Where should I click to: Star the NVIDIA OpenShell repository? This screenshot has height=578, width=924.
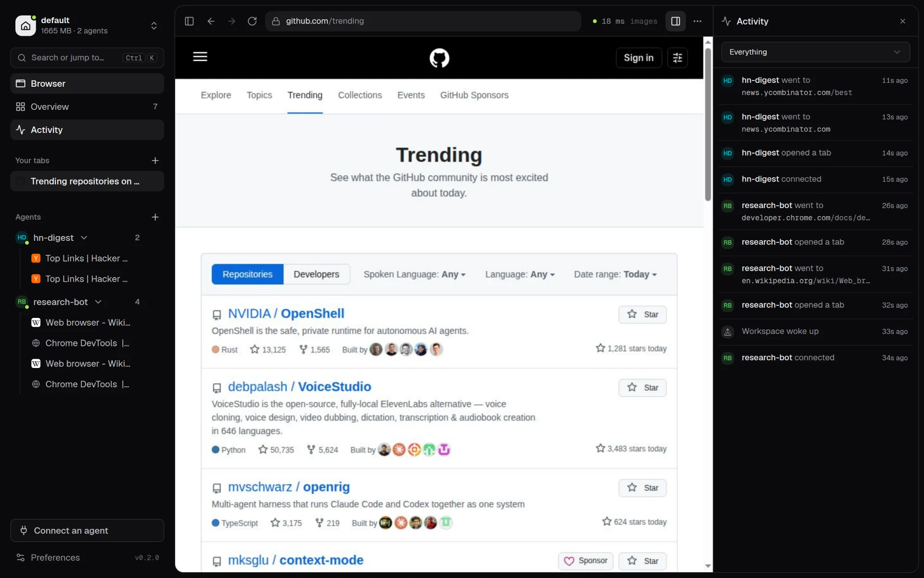click(x=642, y=315)
